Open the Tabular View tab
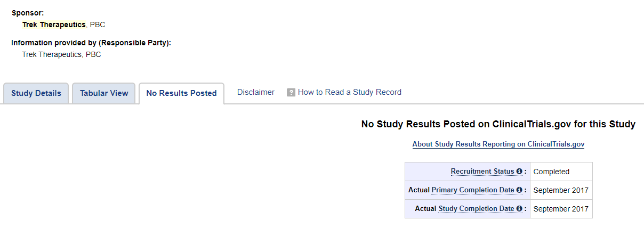Screen dimensions: 644x236 tap(104, 93)
